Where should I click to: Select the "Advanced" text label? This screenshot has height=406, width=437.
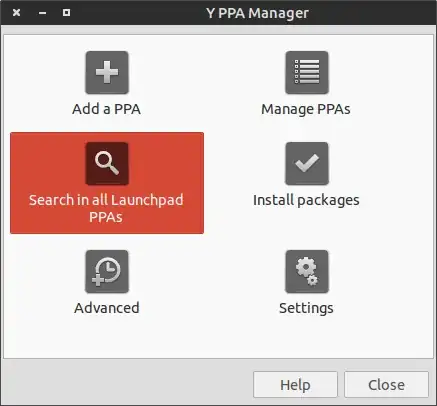pos(107,308)
